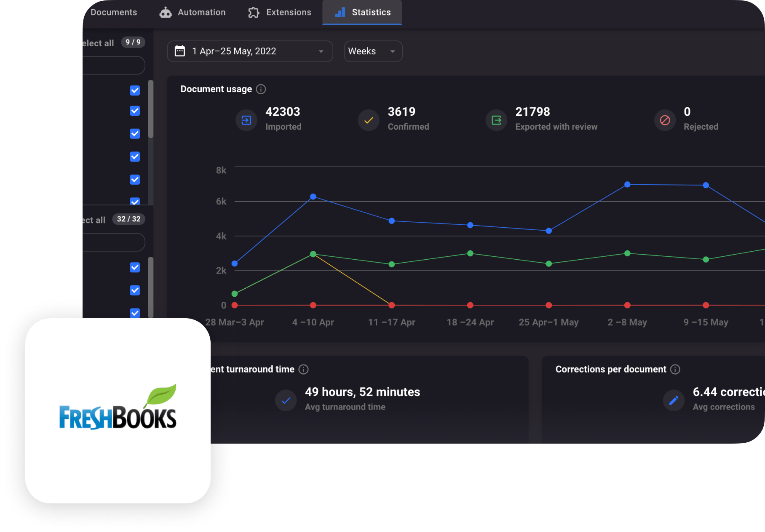Click Select all next to 32 / 32
The height and width of the screenshot is (532, 765).
[x=94, y=220]
